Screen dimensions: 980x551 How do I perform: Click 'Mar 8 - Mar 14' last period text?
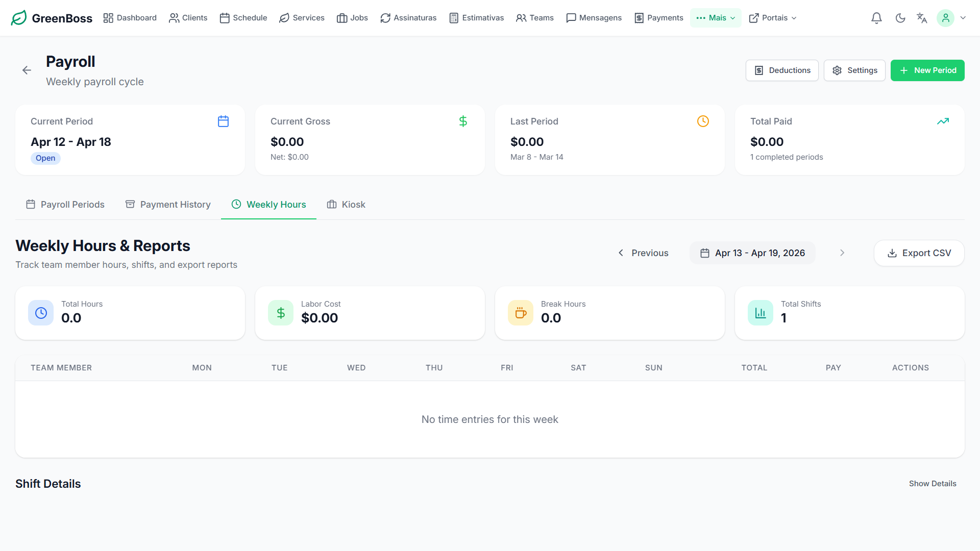point(537,157)
